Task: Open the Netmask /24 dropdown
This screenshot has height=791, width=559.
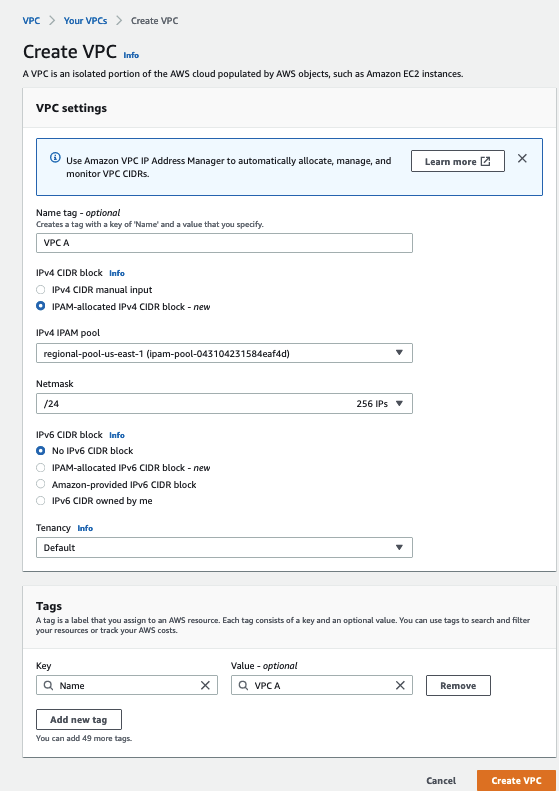Action: point(224,404)
